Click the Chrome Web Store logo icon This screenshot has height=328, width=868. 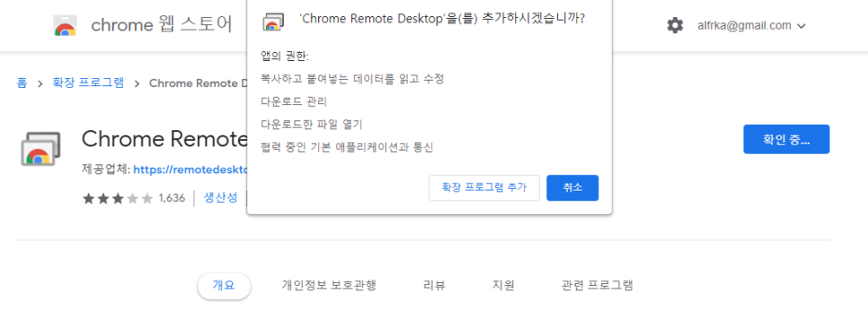point(65,25)
